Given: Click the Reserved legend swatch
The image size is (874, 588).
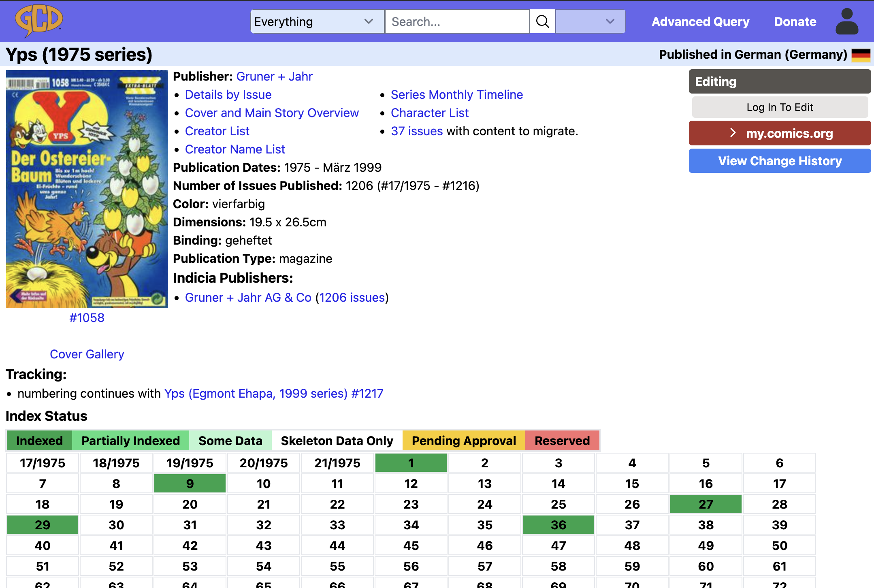Looking at the screenshot, I should tap(562, 441).
